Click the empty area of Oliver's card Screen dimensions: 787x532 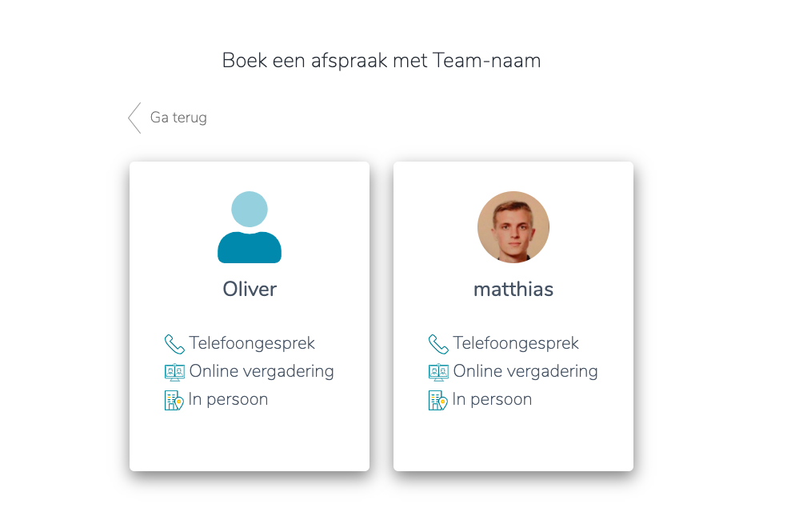coord(250,442)
